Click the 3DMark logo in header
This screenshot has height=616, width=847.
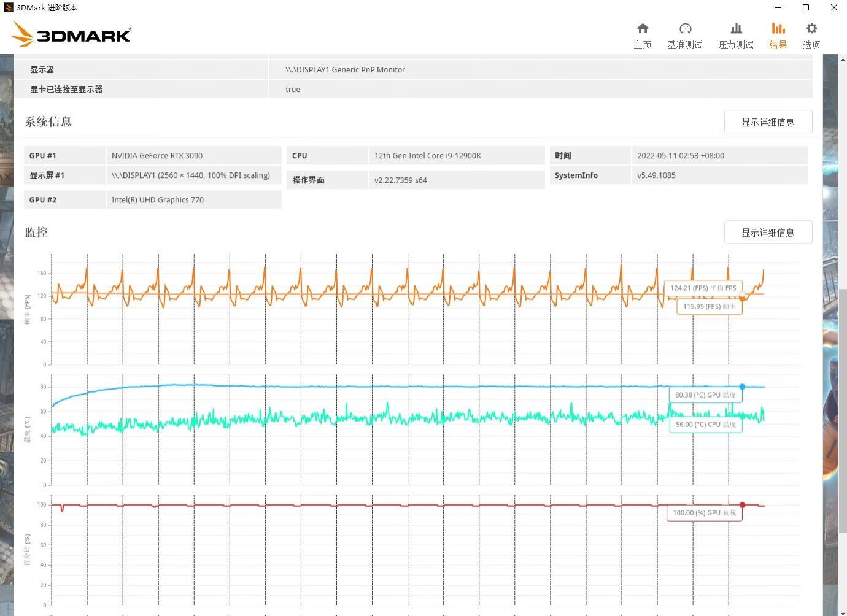tap(71, 34)
